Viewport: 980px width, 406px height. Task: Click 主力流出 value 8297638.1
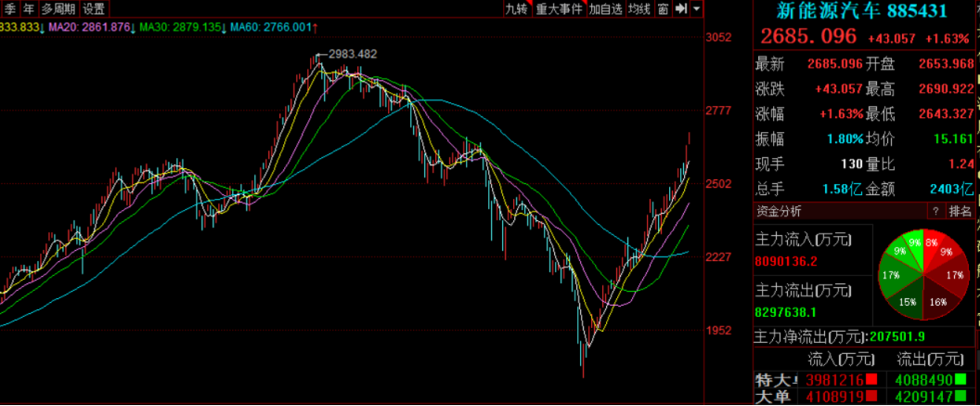(787, 311)
